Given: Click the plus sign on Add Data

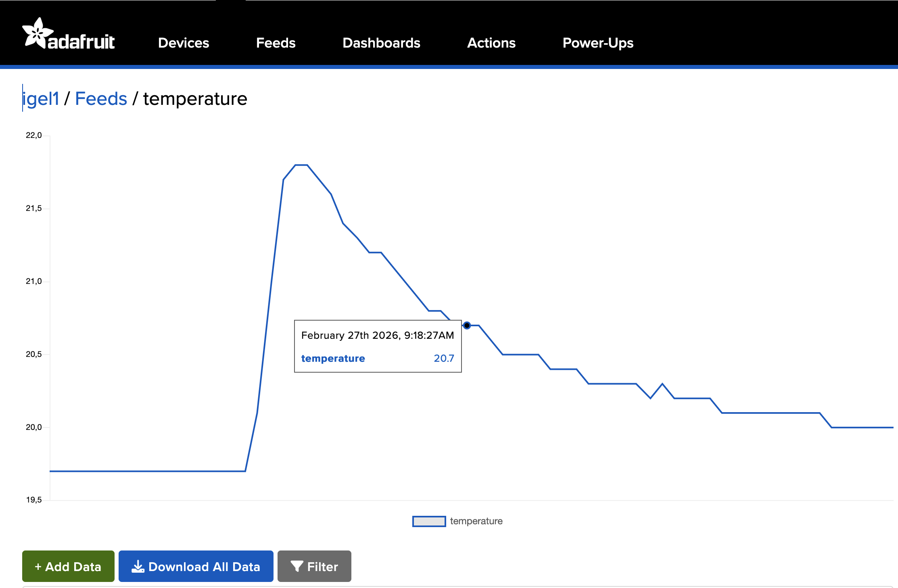Looking at the screenshot, I should coord(38,567).
